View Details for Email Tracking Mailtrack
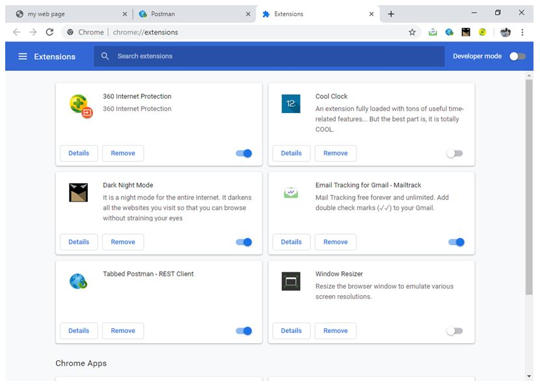 point(291,242)
